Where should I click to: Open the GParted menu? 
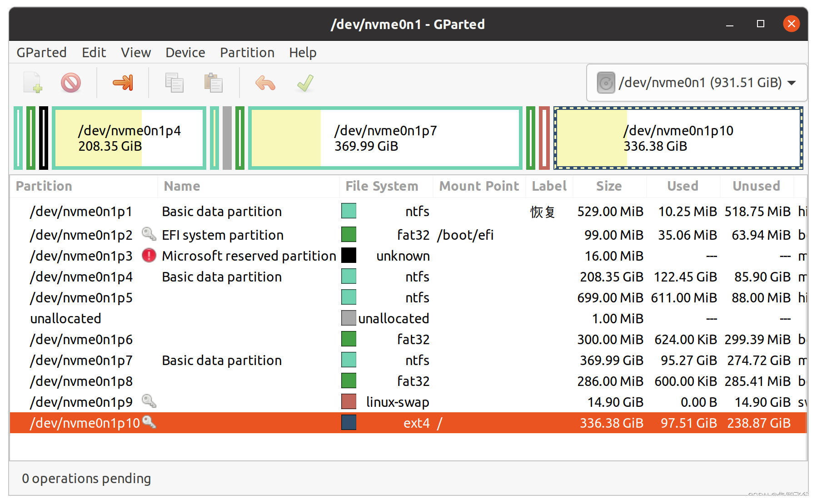pyautogui.click(x=41, y=52)
